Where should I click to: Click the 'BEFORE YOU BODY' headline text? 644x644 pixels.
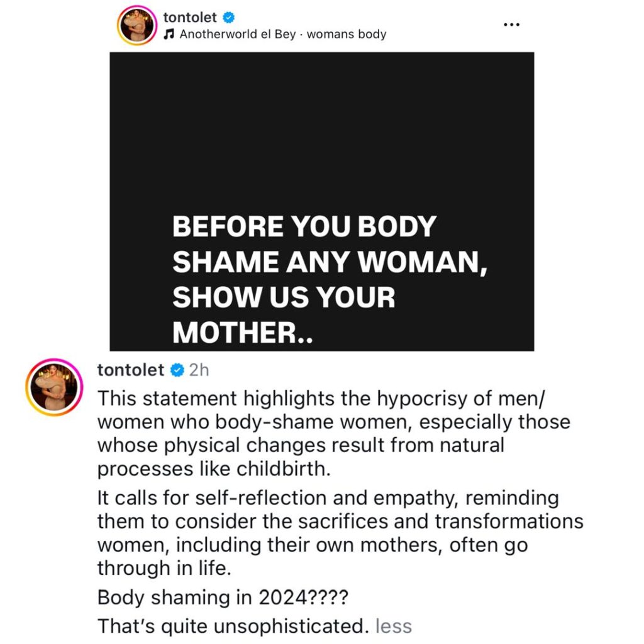pyautogui.click(x=304, y=226)
